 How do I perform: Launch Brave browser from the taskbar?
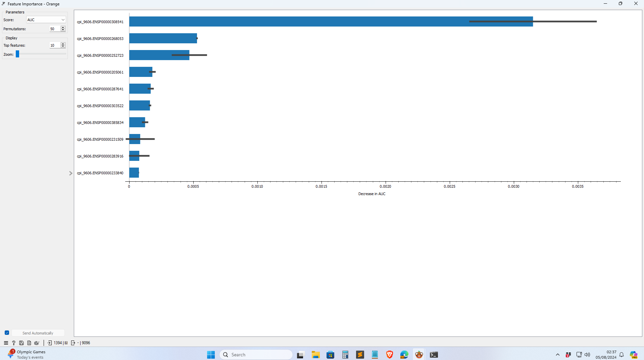[389, 355]
